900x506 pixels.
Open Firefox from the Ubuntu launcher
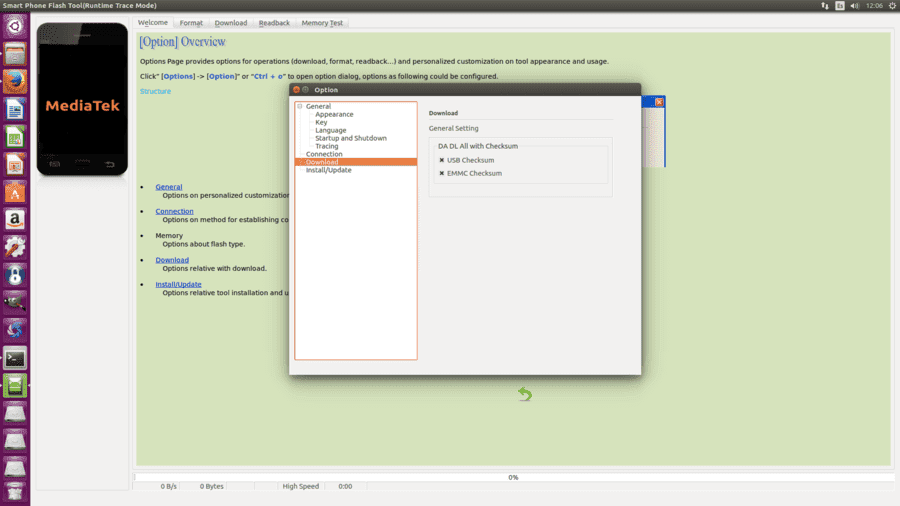[x=15, y=81]
